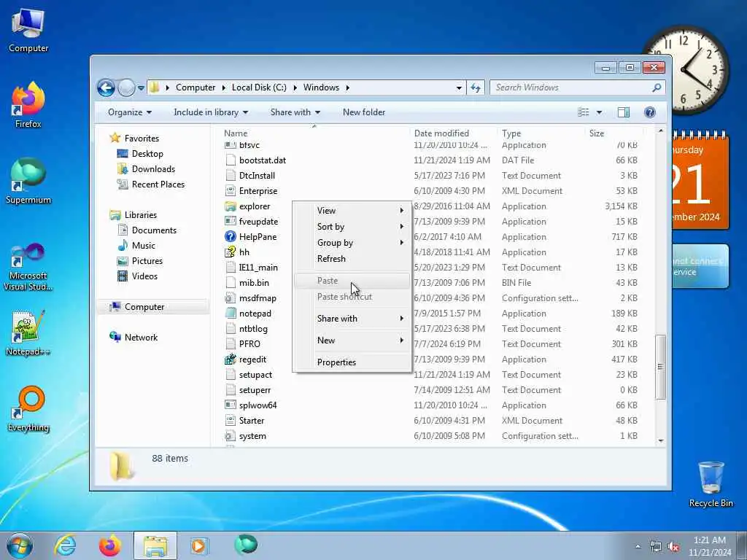Click Local Disk (C:) in address breadcrumb

click(259, 87)
